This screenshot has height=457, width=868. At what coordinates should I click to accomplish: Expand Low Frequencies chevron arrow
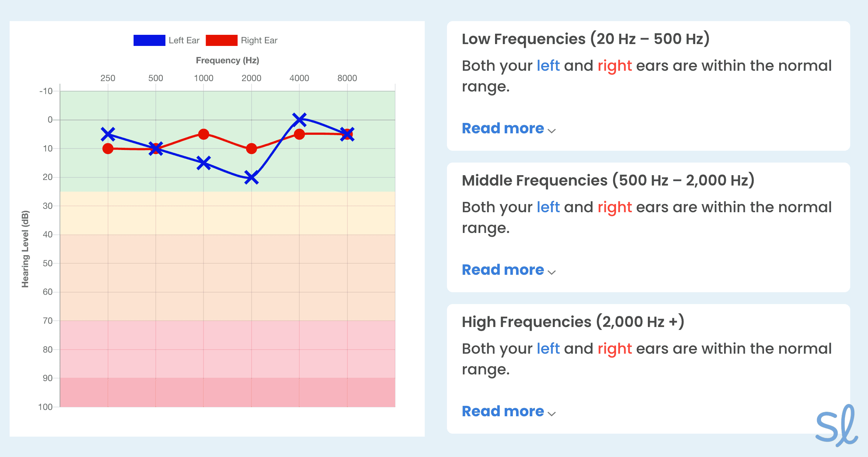pos(552,131)
